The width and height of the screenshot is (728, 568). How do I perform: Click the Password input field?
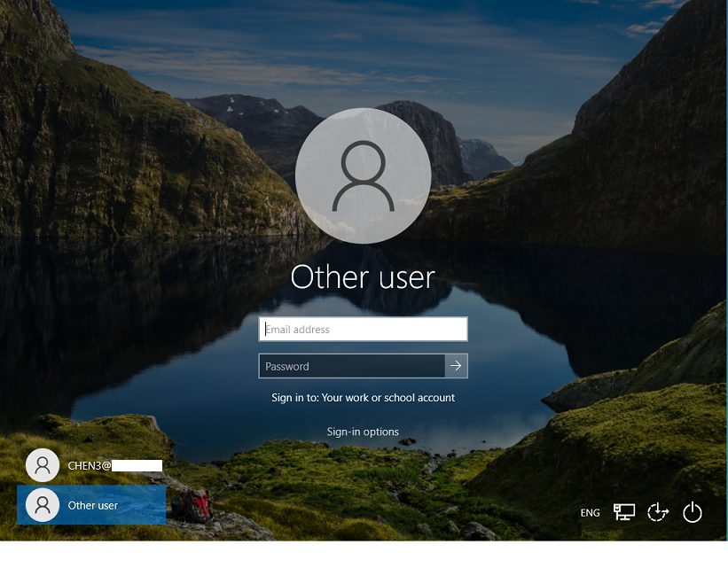click(352, 366)
